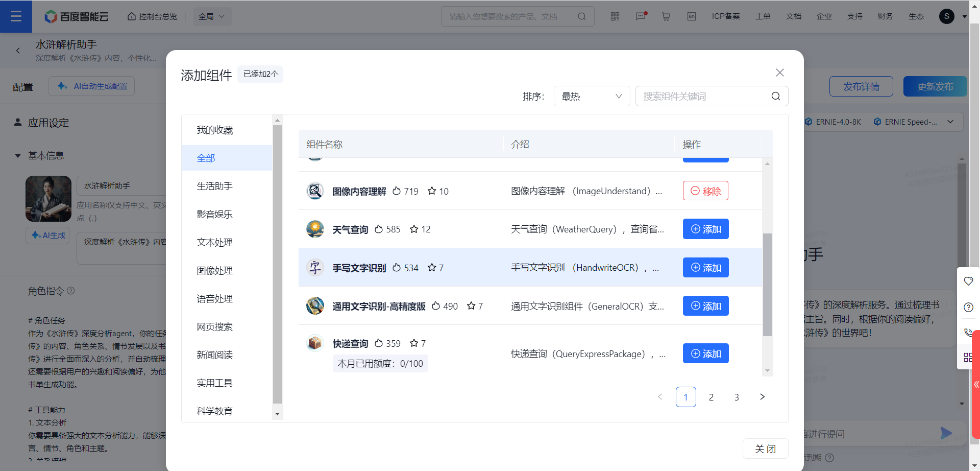Add the 手写文字识别 component
The width and height of the screenshot is (980, 471).
[705, 267]
